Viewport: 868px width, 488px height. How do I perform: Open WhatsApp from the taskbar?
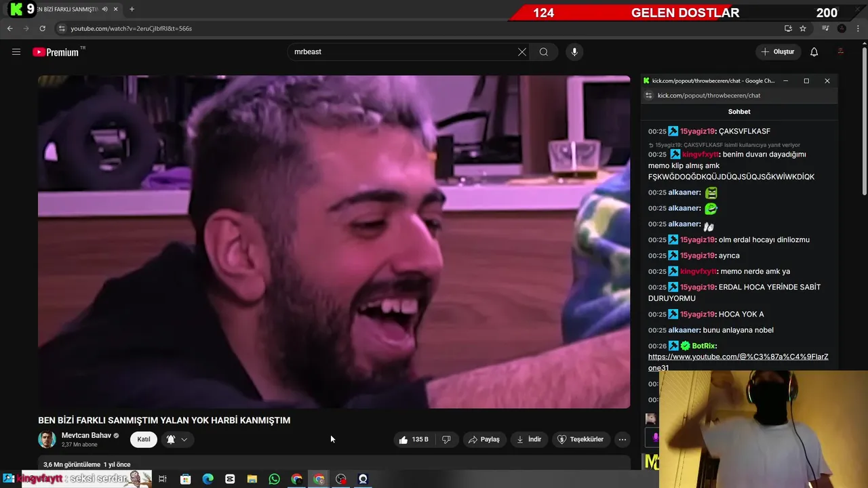274,479
